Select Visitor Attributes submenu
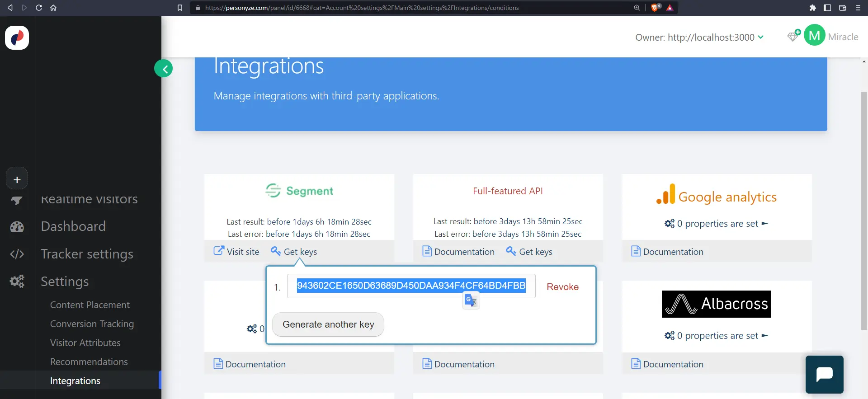Screen dimensions: 868x399 (85, 343)
